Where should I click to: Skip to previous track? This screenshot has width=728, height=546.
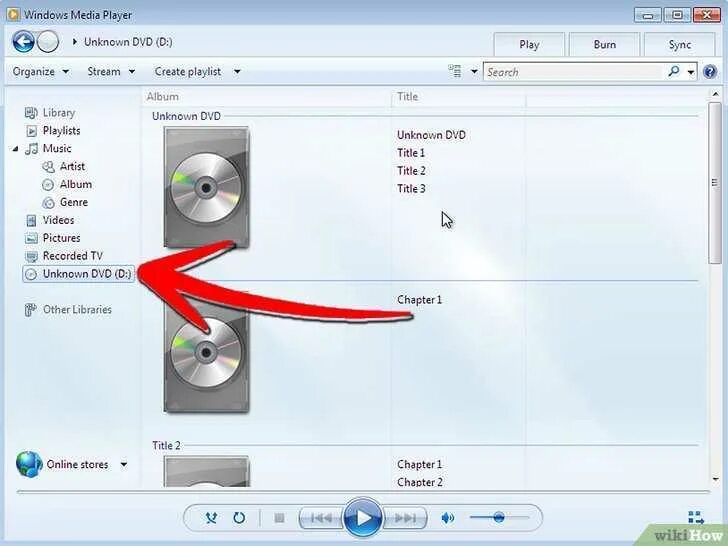click(x=321, y=518)
